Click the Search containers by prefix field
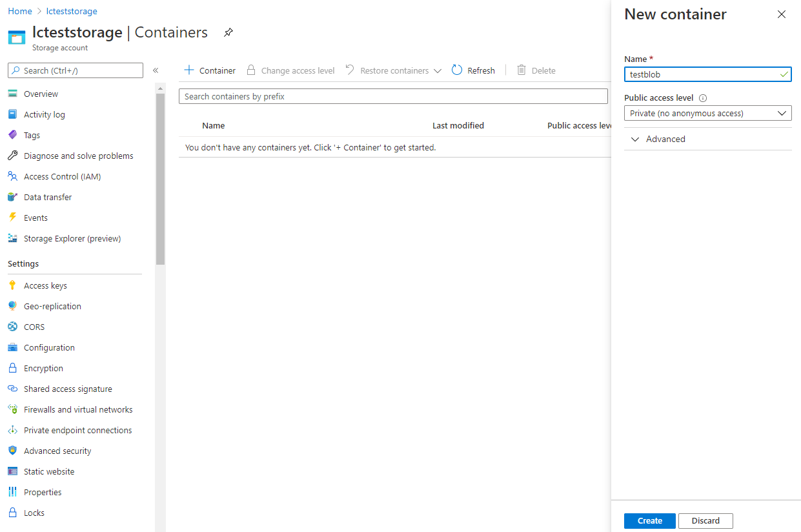 (x=393, y=96)
